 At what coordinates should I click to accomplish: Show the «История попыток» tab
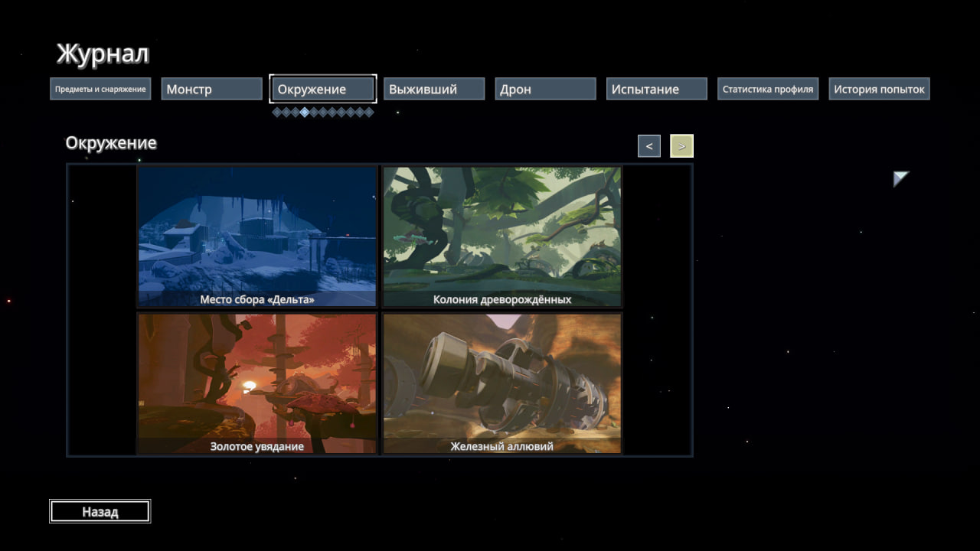tap(879, 89)
